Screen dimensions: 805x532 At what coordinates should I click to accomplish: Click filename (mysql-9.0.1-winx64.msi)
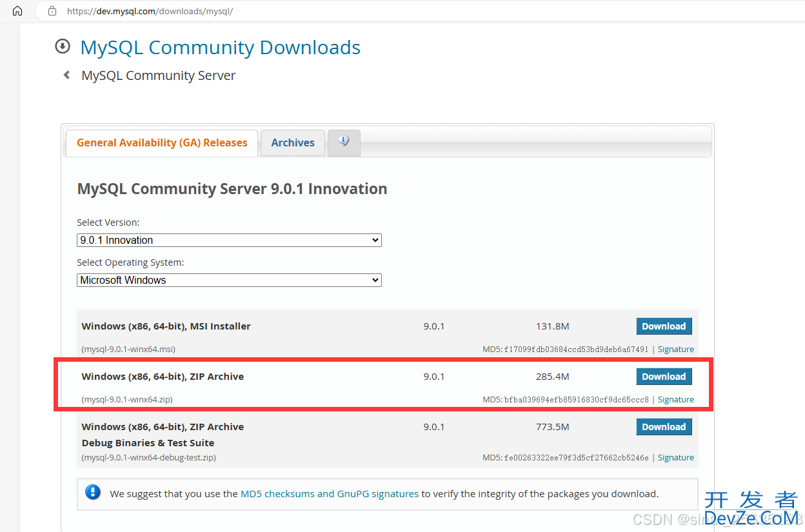128,349
